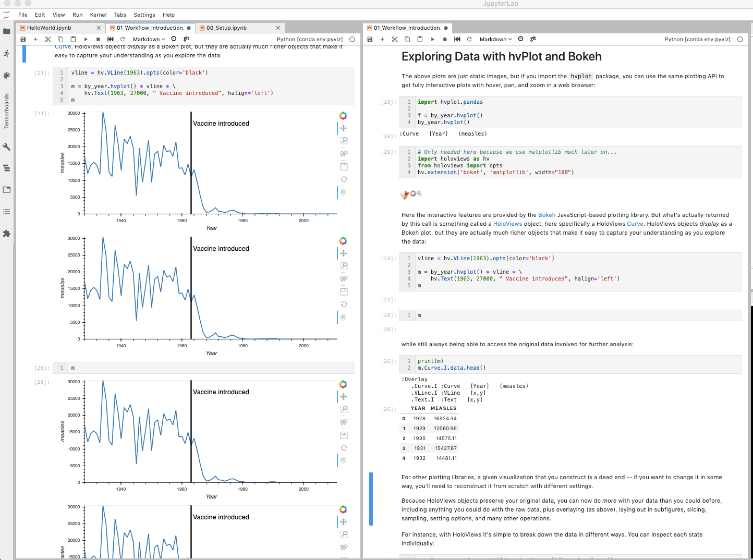Open the table of contents sidebar icon
This screenshot has height=560, width=753.
pyautogui.click(x=7, y=212)
